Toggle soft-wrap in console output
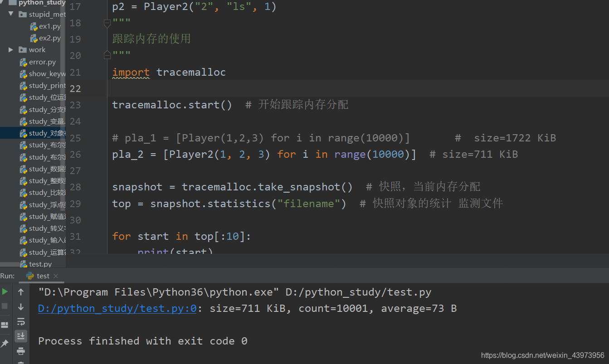 pos(21,321)
